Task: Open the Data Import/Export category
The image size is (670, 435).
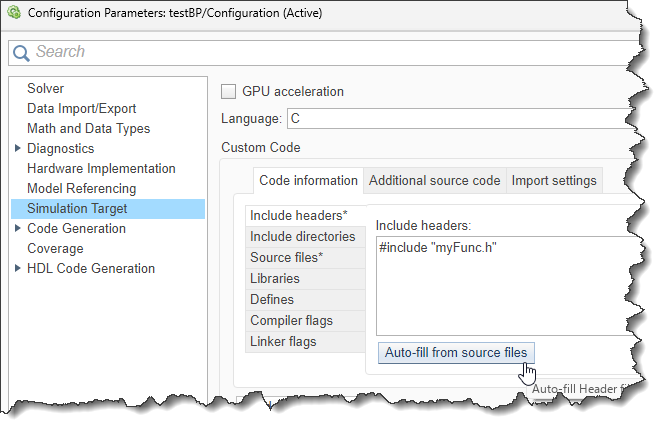Action: tap(81, 109)
